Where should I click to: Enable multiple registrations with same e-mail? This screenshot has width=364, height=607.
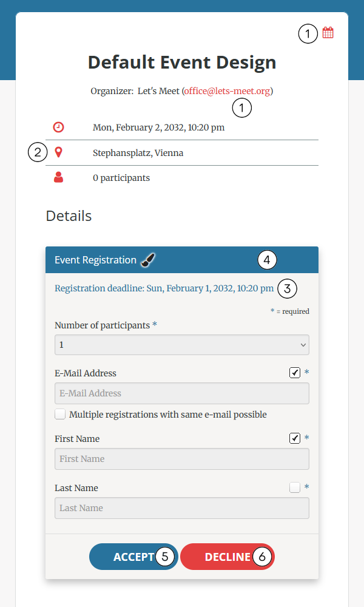click(x=60, y=414)
